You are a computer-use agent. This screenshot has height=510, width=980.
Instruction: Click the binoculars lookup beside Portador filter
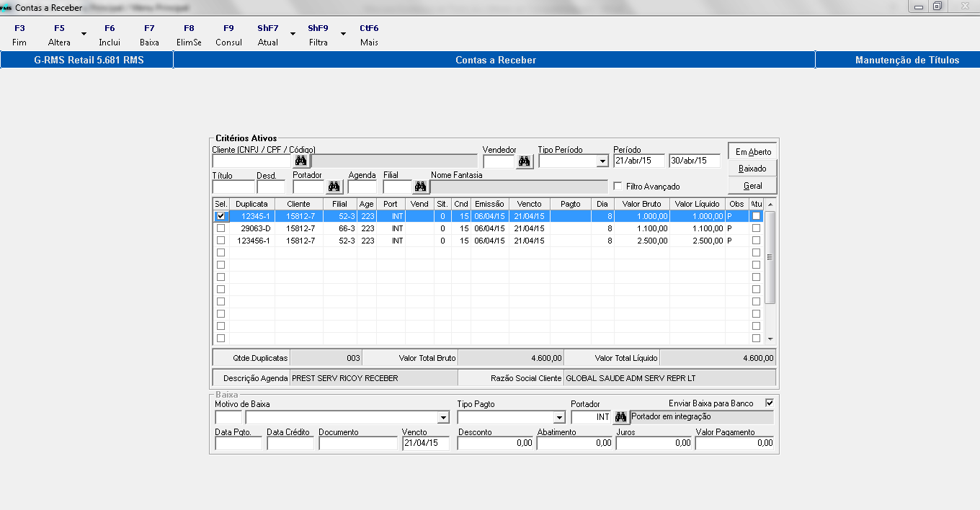[x=334, y=187]
